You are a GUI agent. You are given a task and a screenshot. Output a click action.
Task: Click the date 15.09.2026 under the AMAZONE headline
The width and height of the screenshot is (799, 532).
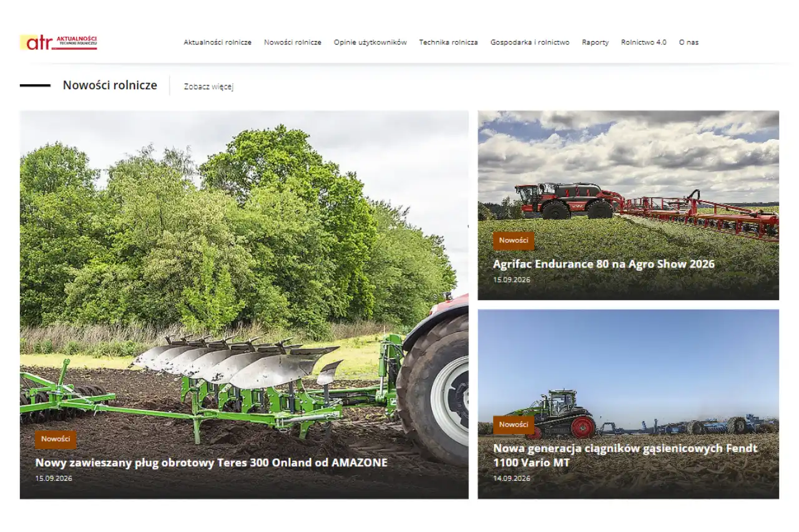54,478
